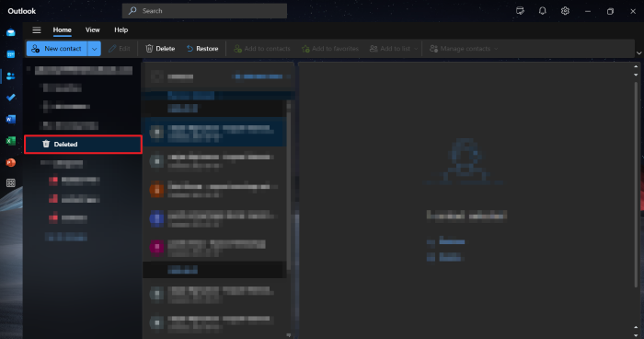This screenshot has width=644, height=339.
Task: Open the Calendar app in sidebar
Action: point(11,54)
